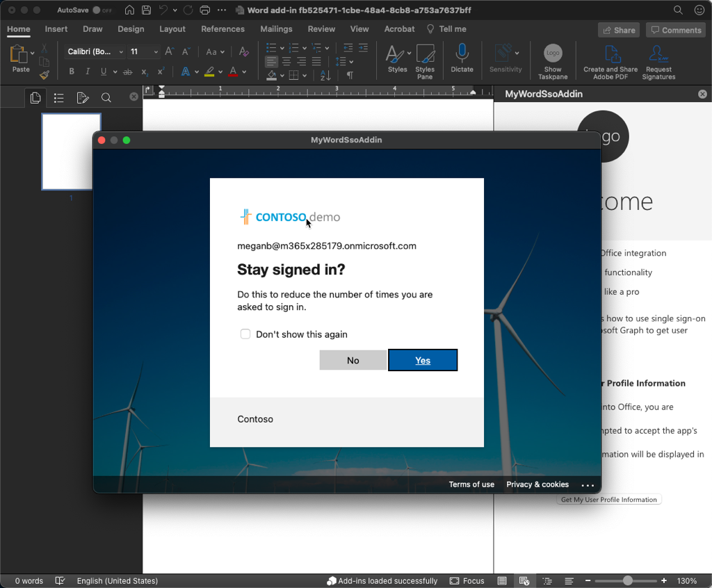Click the more options dots in dialog footer
This screenshot has height=588, width=712.
coord(588,485)
